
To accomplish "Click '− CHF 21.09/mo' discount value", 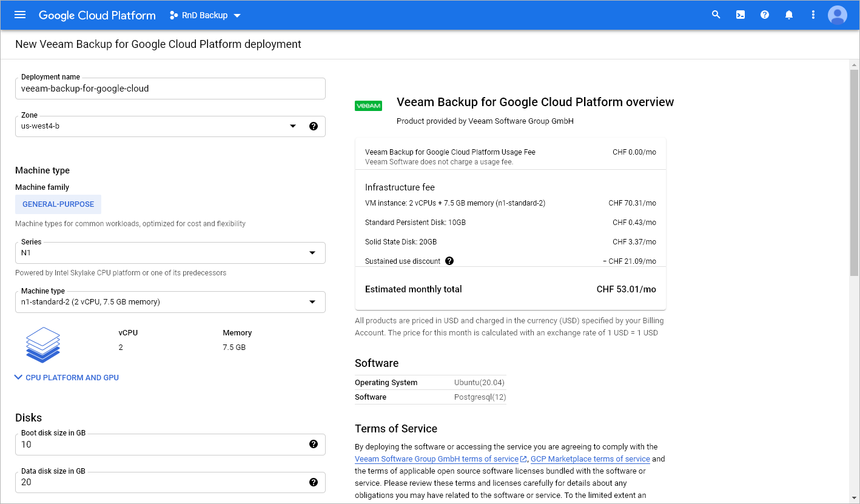I will [630, 261].
